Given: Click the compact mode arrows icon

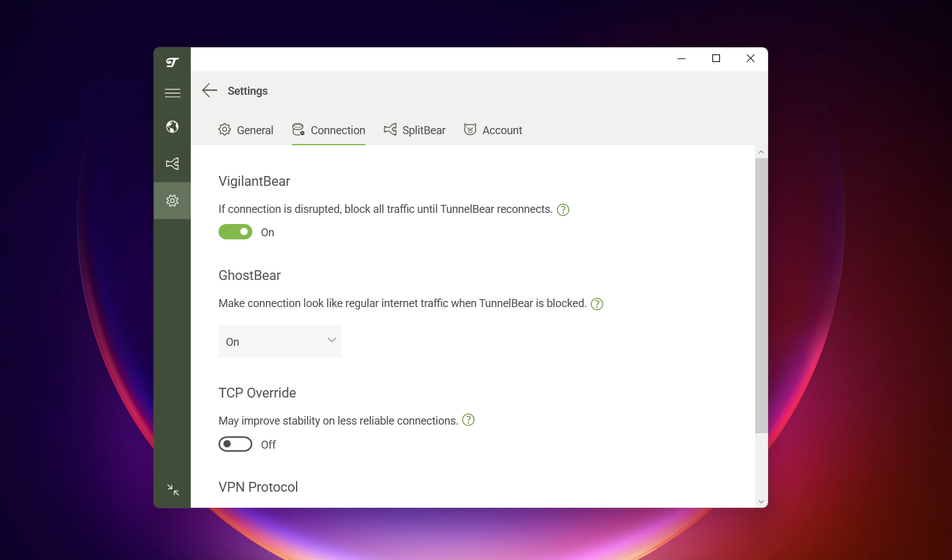Looking at the screenshot, I should coord(173,490).
